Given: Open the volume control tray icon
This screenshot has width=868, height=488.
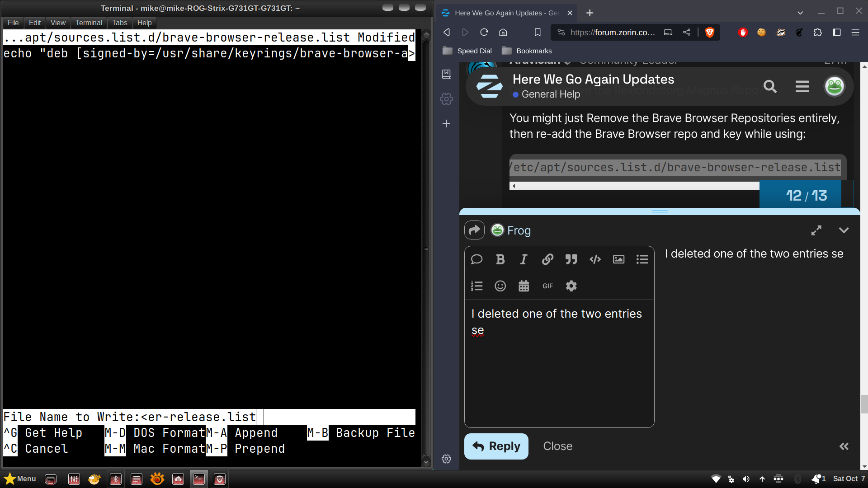Looking at the screenshot, I should 746,479.
